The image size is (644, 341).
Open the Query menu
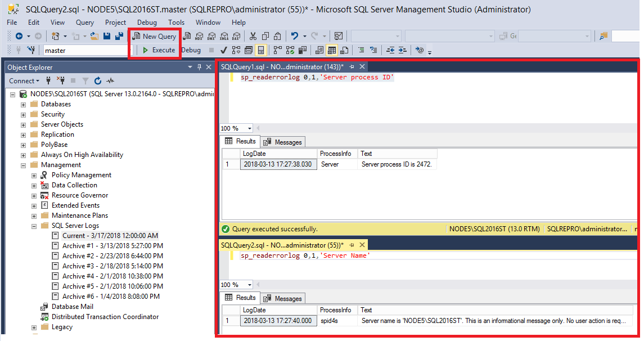pyautogui.click(x=84, y=23)
